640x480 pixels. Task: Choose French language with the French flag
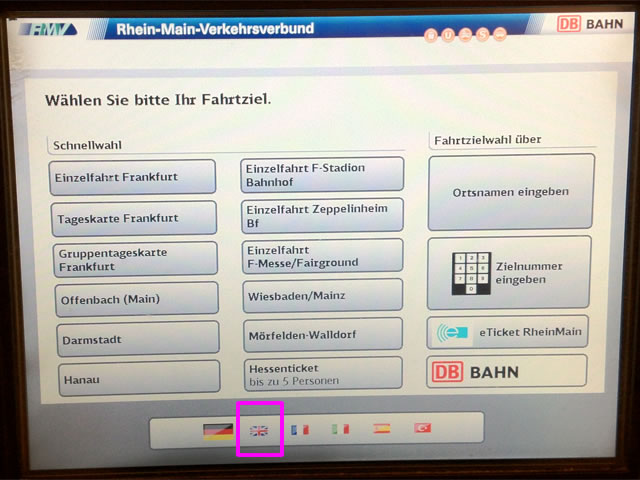point(300,430)
